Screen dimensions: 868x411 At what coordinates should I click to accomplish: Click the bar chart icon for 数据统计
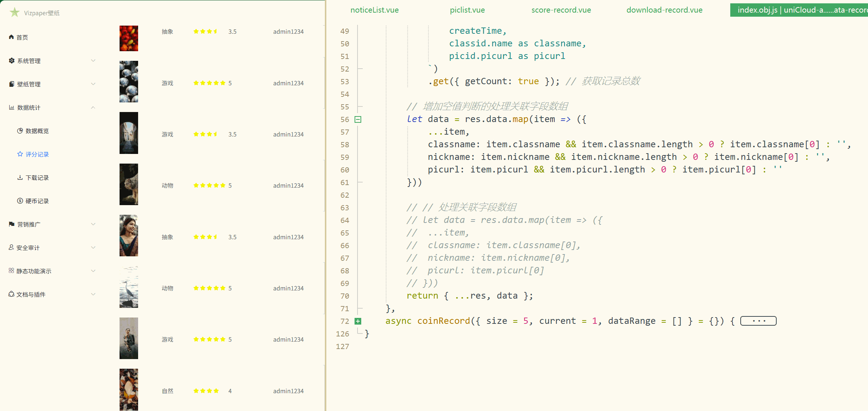pyautogui.click(x=12, y=107)
